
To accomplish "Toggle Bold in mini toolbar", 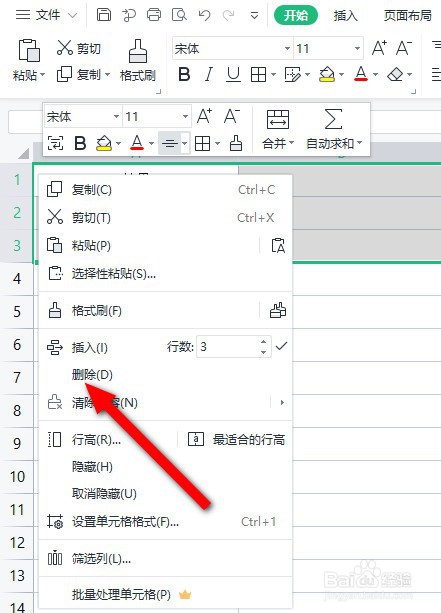I will coord(80,143).
